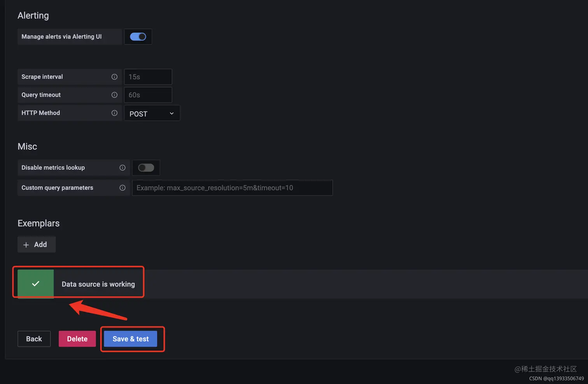The width and height of the screenshot is (588, 384).
Task: Click the Back button
Action: pos(34,339)
